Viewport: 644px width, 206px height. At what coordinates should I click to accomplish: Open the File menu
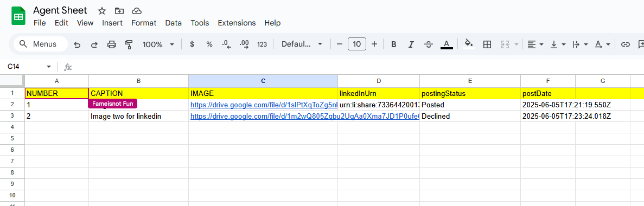click(x=40, y=23)
